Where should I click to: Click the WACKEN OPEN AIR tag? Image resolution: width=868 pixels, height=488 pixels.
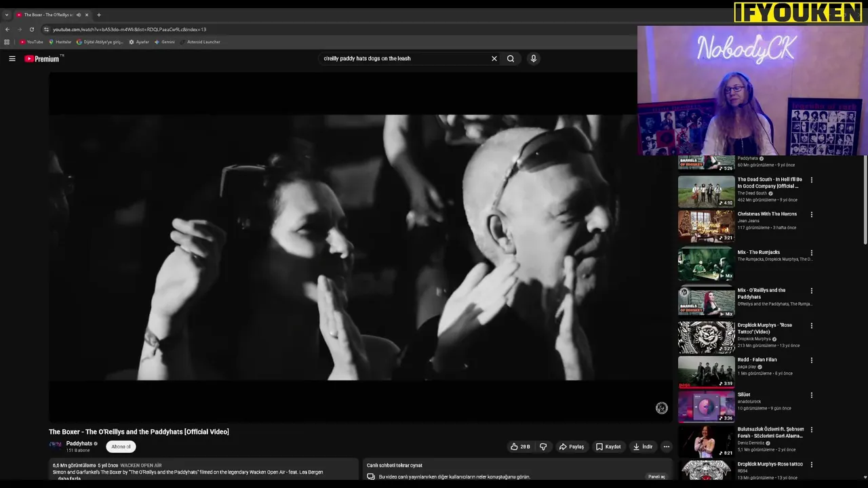click(x=141, y=466)
